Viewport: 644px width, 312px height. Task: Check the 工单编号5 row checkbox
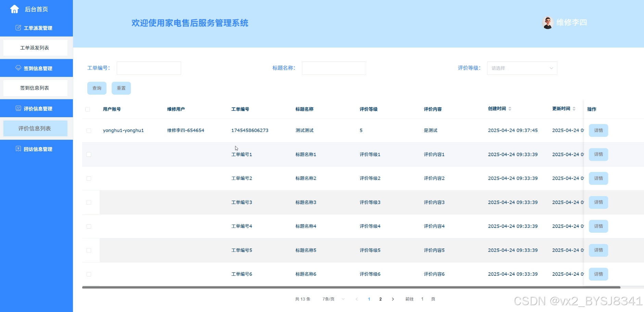coord(89,250)
